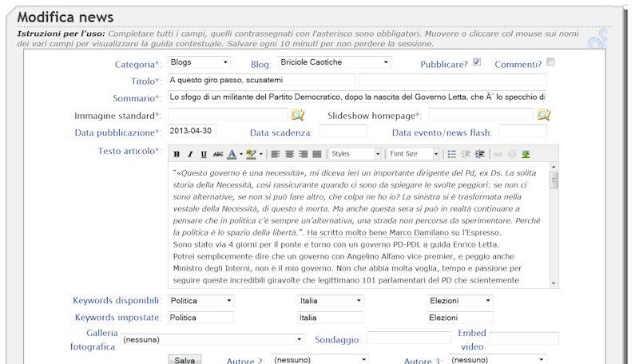The image size is (639, 364).
Task: Open the text color dropdown arrow
Action: point(241,154)
